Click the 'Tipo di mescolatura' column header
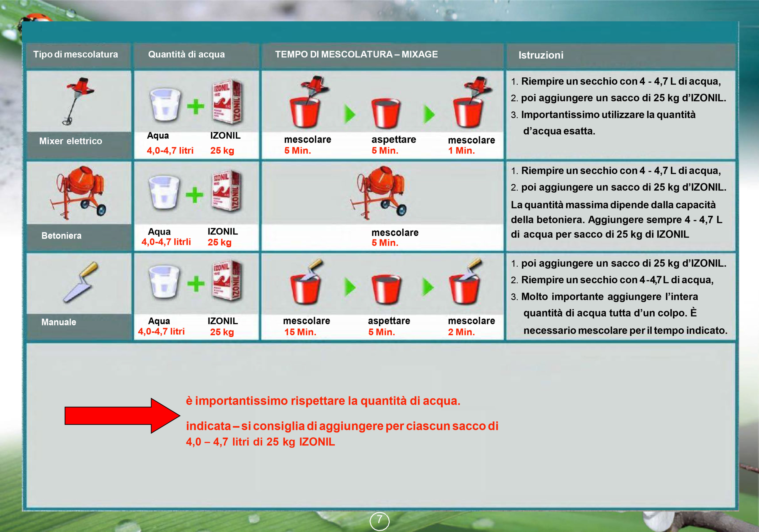 tap(75, 54)
